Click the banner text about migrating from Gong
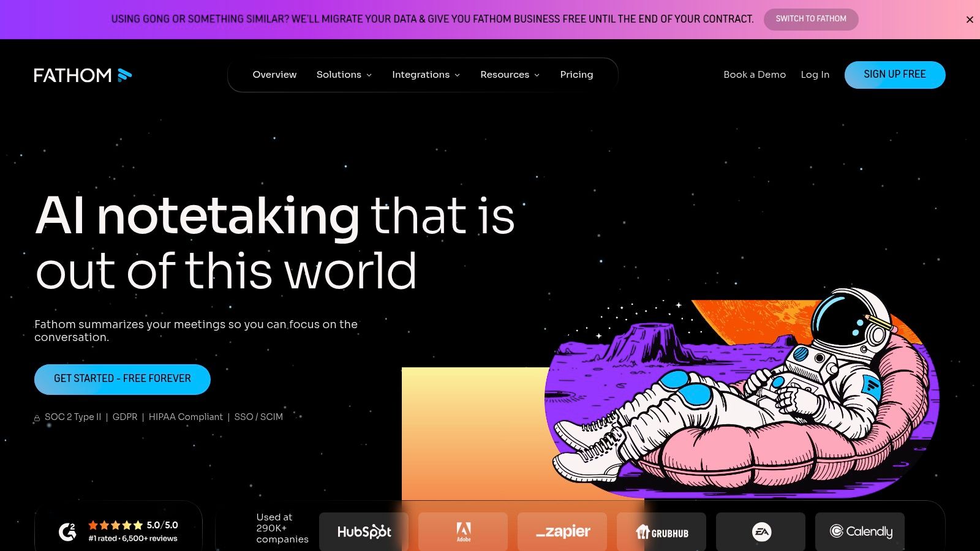980x551 pixels. 432,19
